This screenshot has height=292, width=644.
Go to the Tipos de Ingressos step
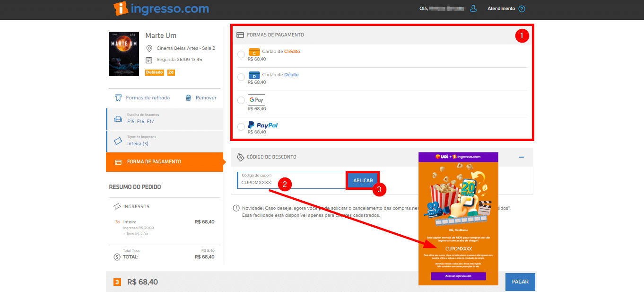(x=165, y=141)
